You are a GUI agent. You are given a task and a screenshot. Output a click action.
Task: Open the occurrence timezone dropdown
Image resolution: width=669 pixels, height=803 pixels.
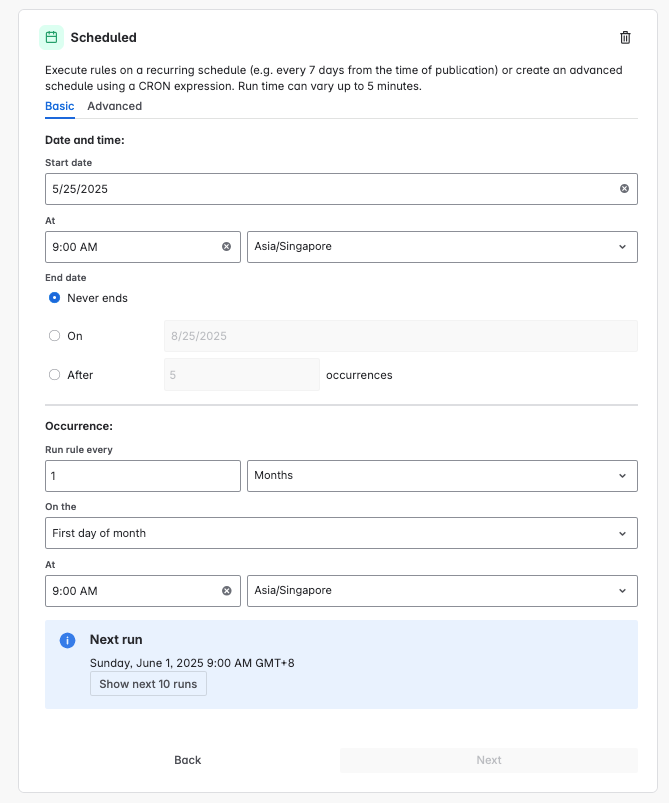(x=441, y=591)
